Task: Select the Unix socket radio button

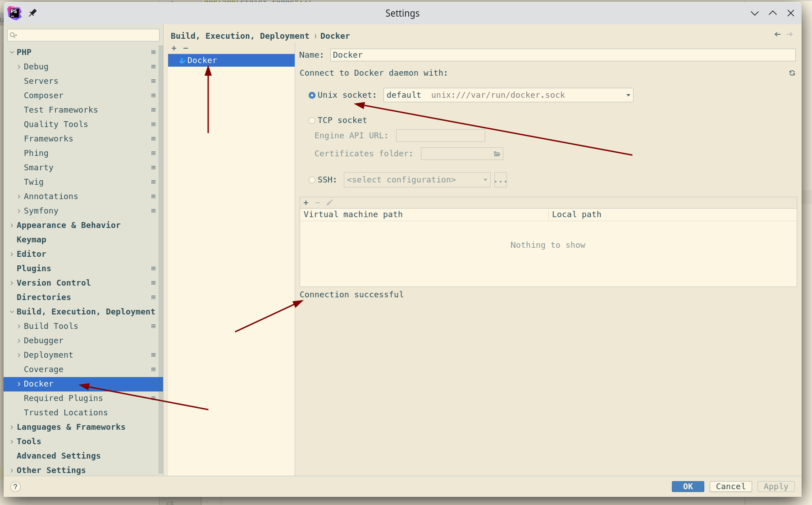Action: (312, 95)
